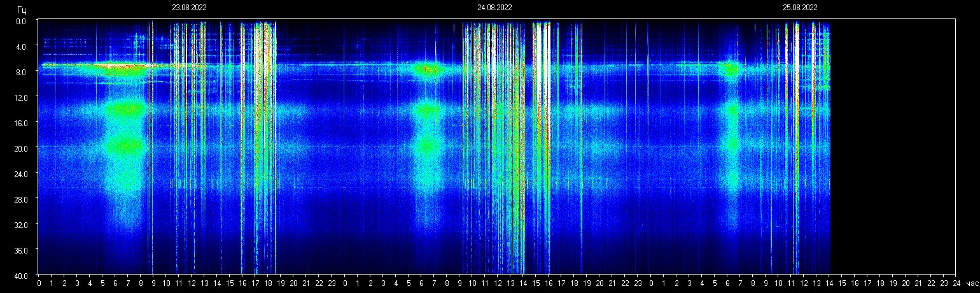Select the 40.0 Hz frequency axis label
This screenshot has width=980, height=293.
click(21, 275)
